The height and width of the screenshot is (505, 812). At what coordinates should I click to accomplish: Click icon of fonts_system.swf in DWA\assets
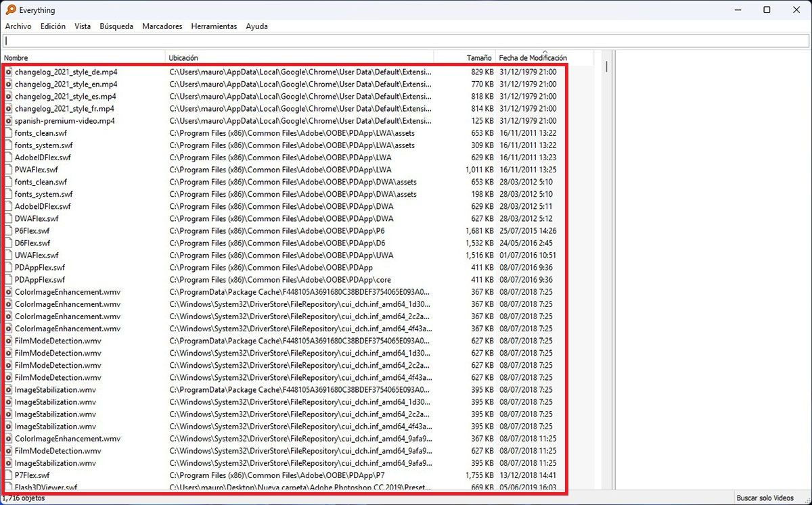tap(9, 194)
